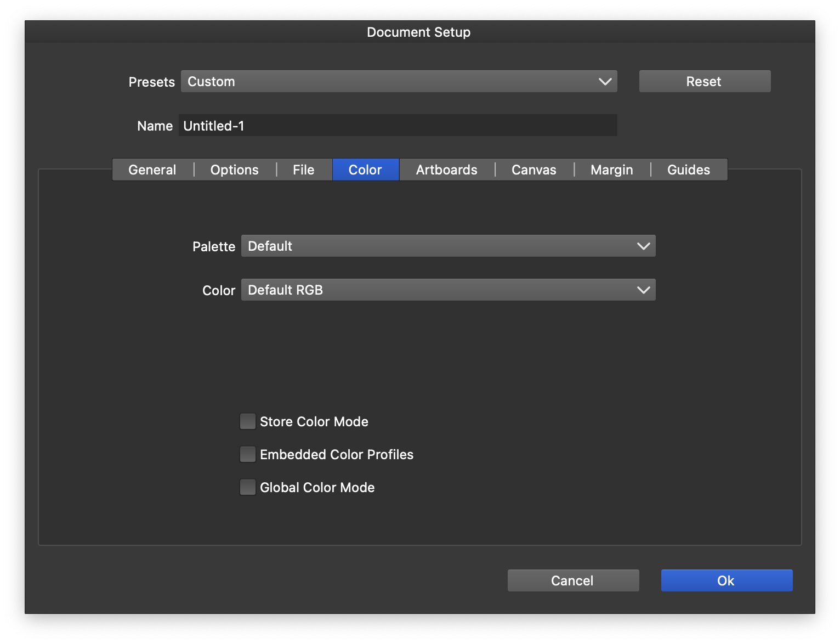Toggle the Embedded Color Profiles checkbox
The image size is (840, 643).
point(248,455)
